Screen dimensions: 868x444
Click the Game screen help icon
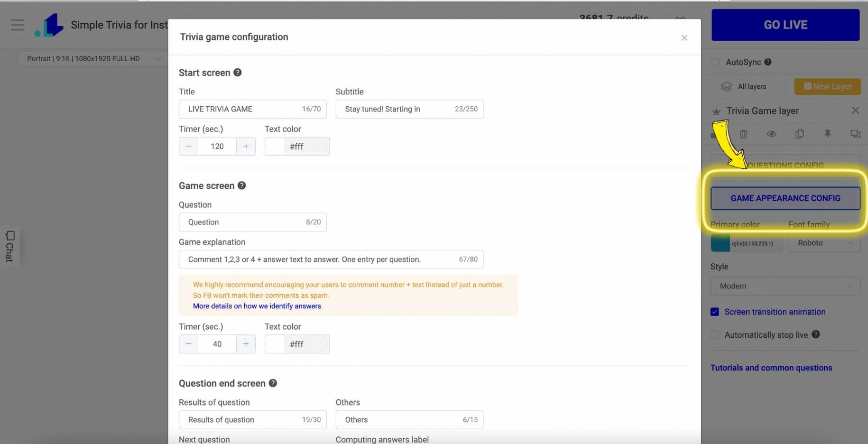coord(242,185)
